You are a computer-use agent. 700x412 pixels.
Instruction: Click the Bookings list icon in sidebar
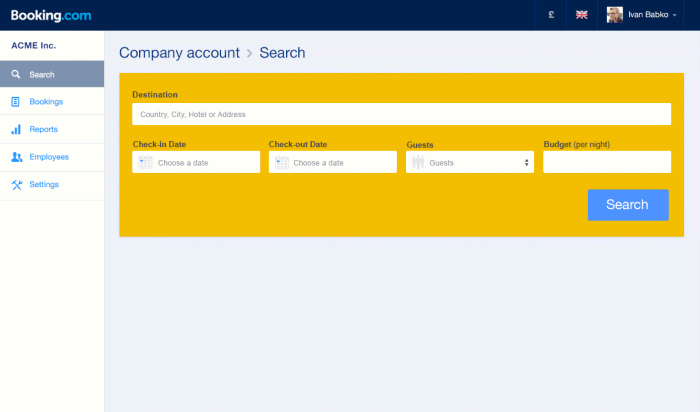pyautogui.click(x=16, y=102)
